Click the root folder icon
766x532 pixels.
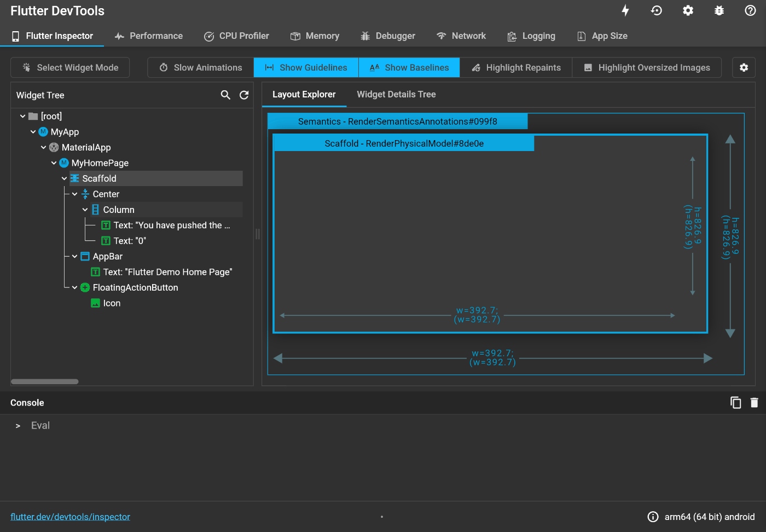pos(33,116)
